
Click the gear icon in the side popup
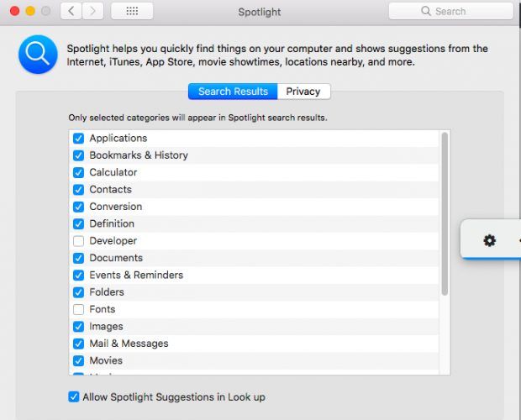[489, 240]
